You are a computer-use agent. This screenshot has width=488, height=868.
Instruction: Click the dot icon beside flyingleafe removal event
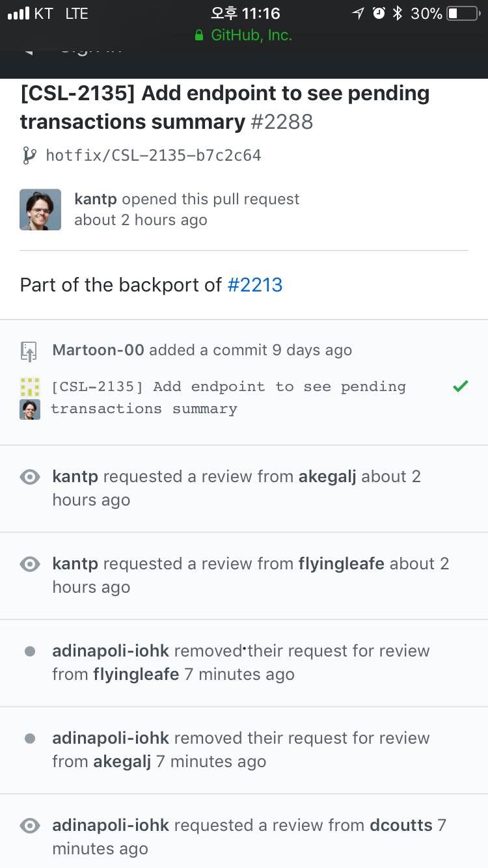point(29,651)
